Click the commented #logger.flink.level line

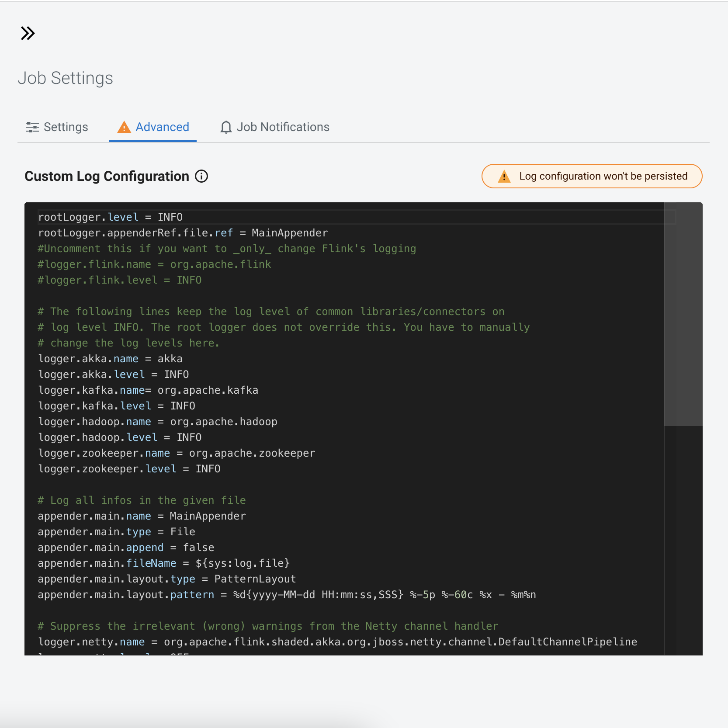[x=119, y=280]
